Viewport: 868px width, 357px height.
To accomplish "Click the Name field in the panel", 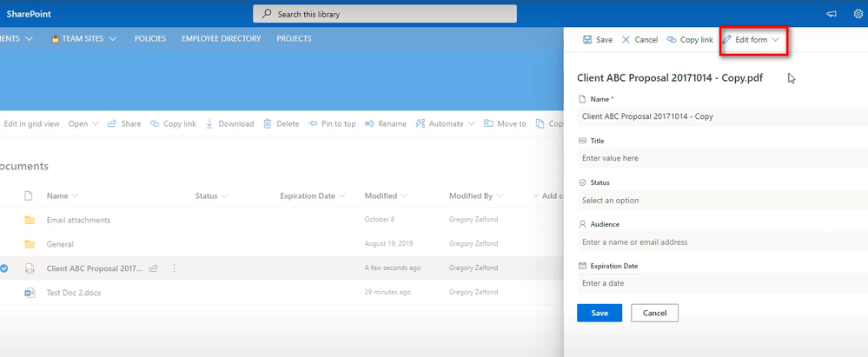I will coord(722,116).
